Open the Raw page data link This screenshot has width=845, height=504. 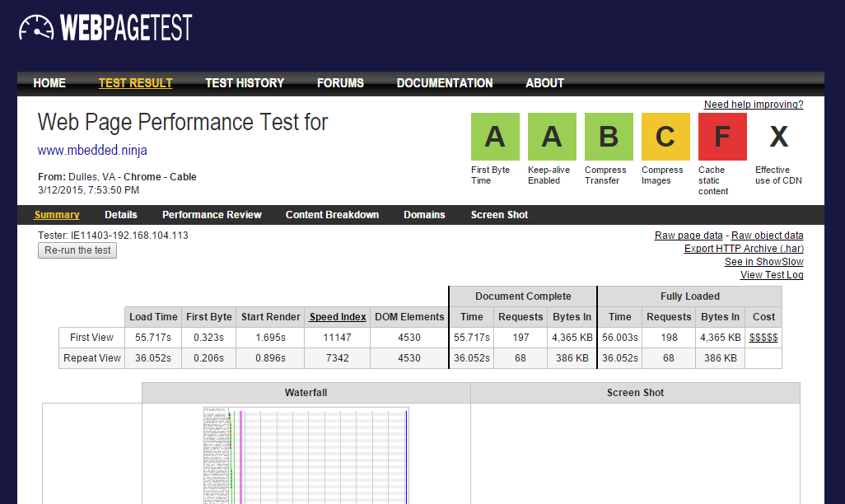[x=689, y=236]
